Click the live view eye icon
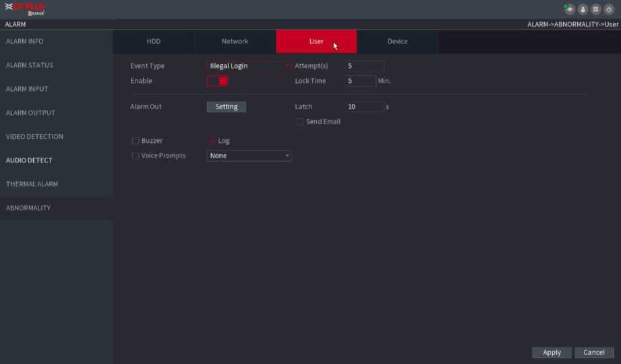The width and height of the screenshot is (621, 364). pos(570,9)
